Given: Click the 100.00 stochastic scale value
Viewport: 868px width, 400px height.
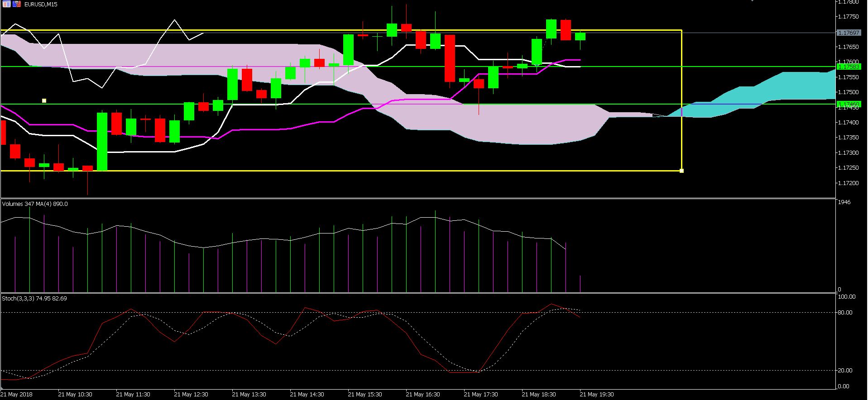Looking at the screenshot, I should click(847, 297).
